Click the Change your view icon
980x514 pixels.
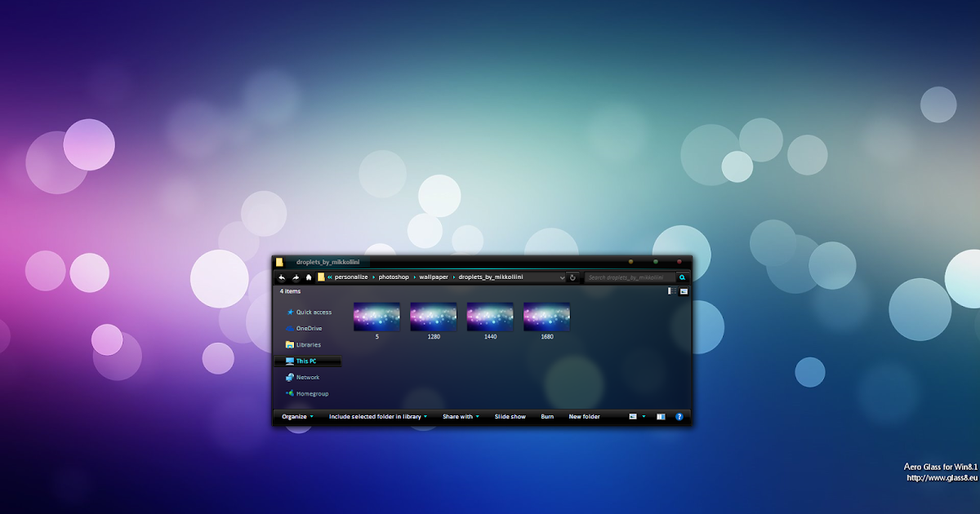point(633,416)
